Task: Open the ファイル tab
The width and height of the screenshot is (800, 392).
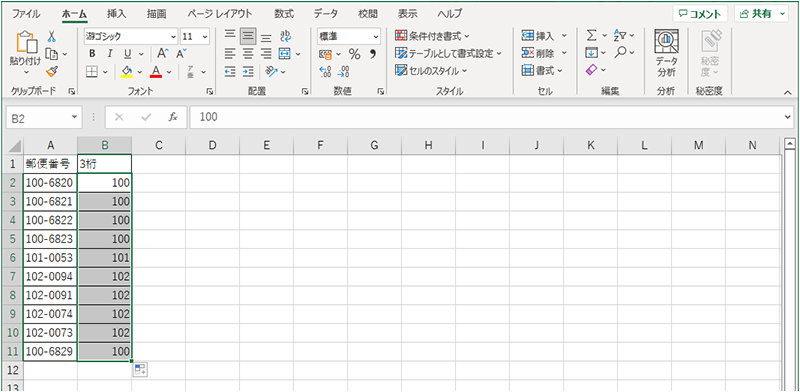Action: (x=26, y=14)
